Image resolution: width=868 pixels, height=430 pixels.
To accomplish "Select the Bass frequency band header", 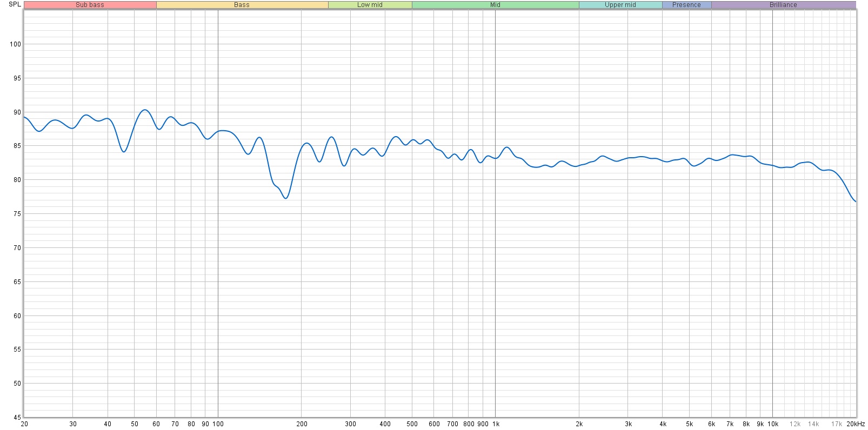I will pos(242,5).
